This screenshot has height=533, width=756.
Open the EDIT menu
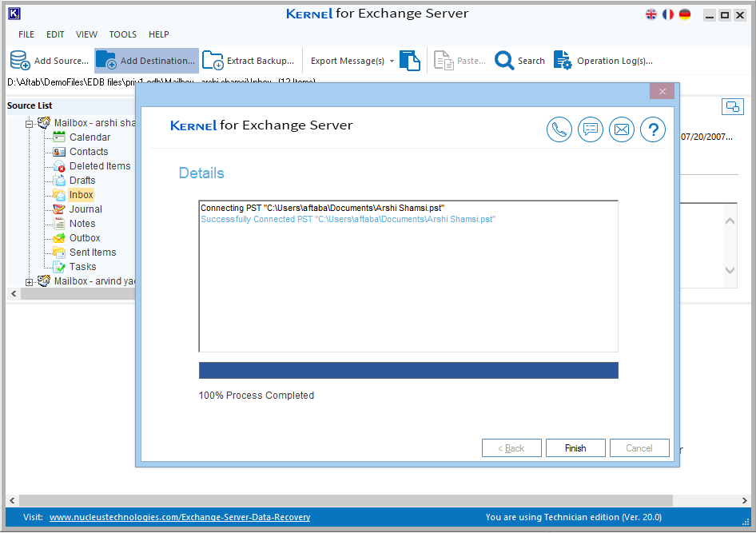(x=55, y=34)
